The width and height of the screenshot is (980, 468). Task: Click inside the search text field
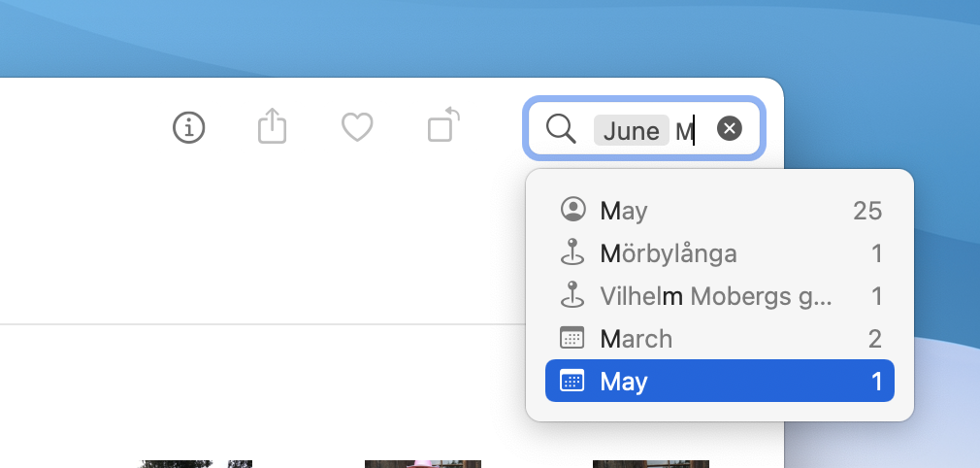point(644,128)
